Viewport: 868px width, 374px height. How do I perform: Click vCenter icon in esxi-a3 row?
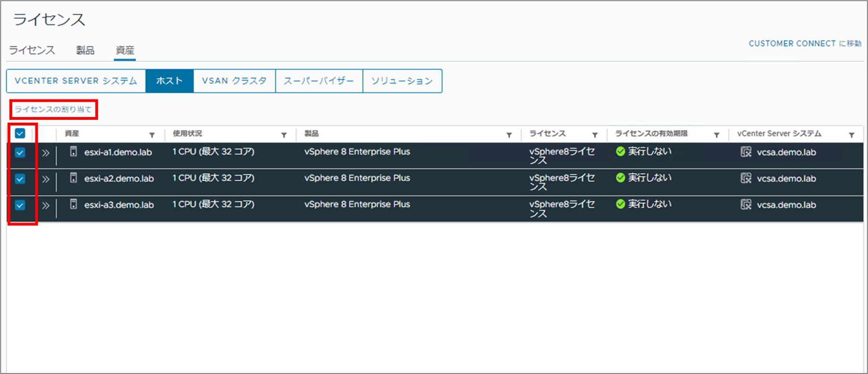tap(746, 205)
